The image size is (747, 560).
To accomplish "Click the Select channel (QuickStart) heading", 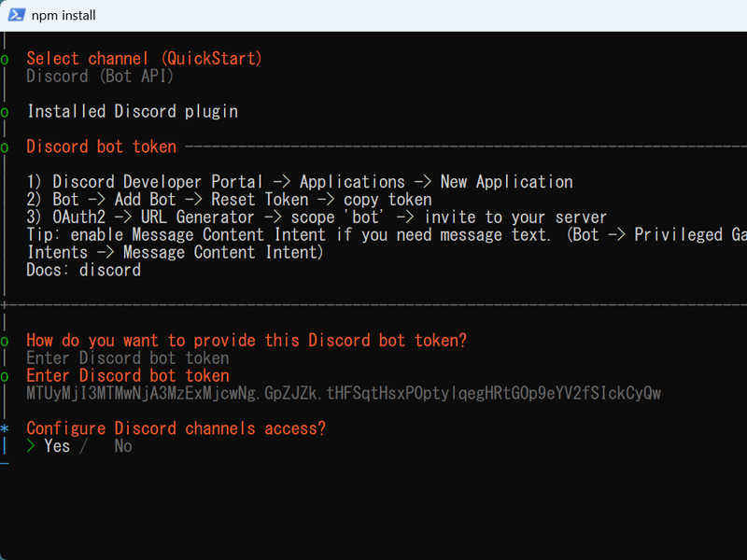I will [x=144, y=59].
